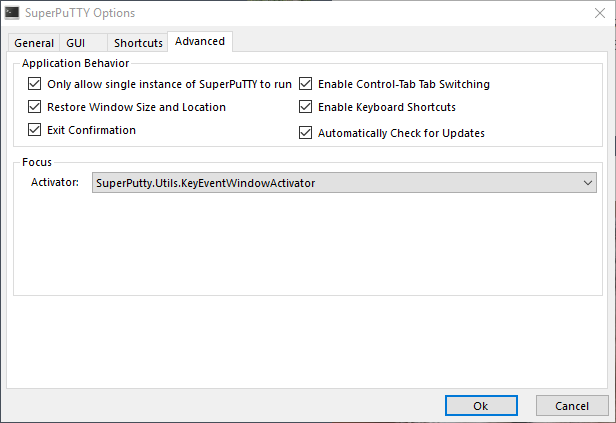Close the SuperPuTTY Options window

pos(592,13)
